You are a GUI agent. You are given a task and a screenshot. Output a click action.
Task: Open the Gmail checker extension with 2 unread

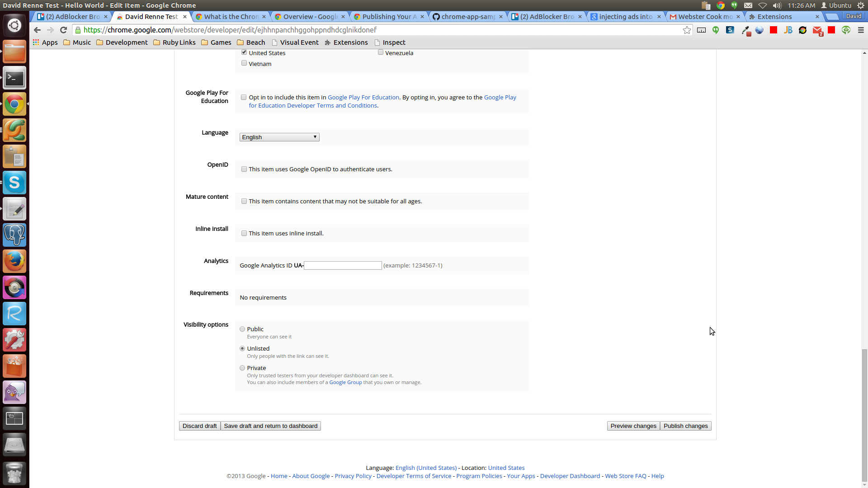[817, 31]
